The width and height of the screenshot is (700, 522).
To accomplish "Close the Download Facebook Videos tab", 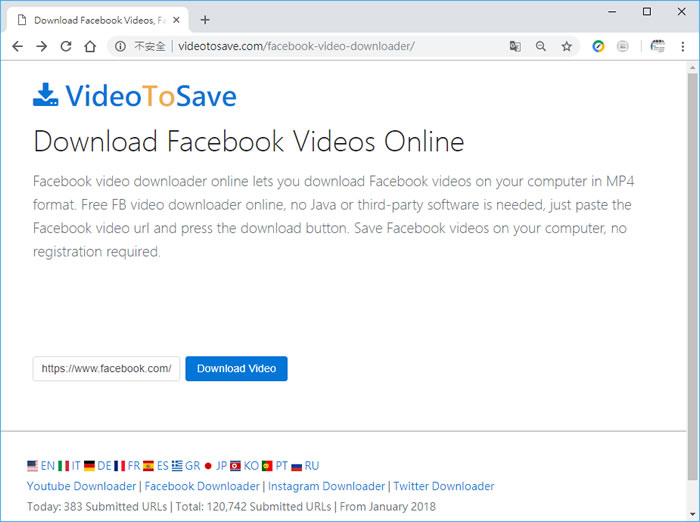I will tap(176, 20).
